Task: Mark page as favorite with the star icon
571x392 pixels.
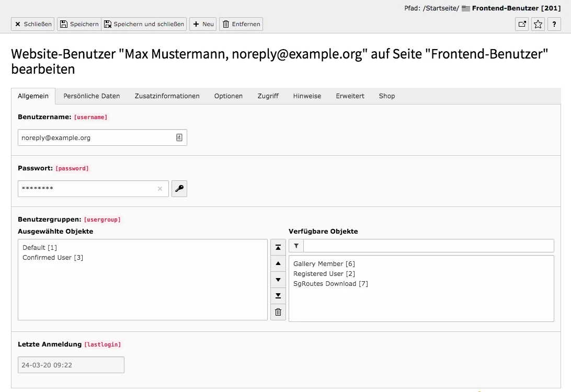Action: click(538, 24)
